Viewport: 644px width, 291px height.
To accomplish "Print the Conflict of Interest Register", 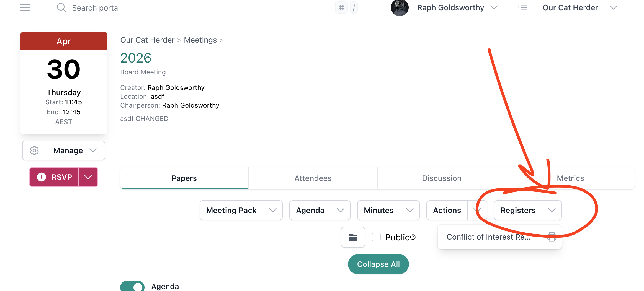I will [x=552, y=237].
